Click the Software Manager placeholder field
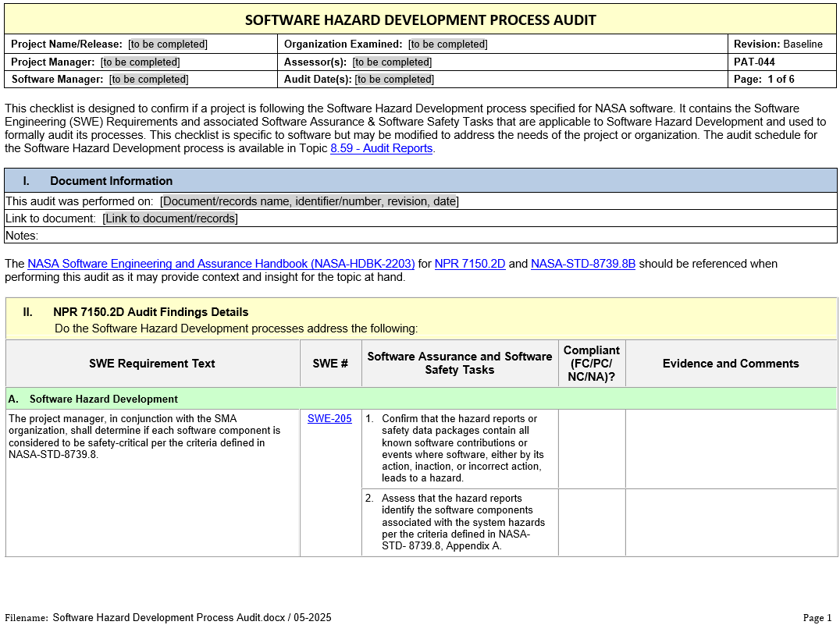 pos(148,79)
